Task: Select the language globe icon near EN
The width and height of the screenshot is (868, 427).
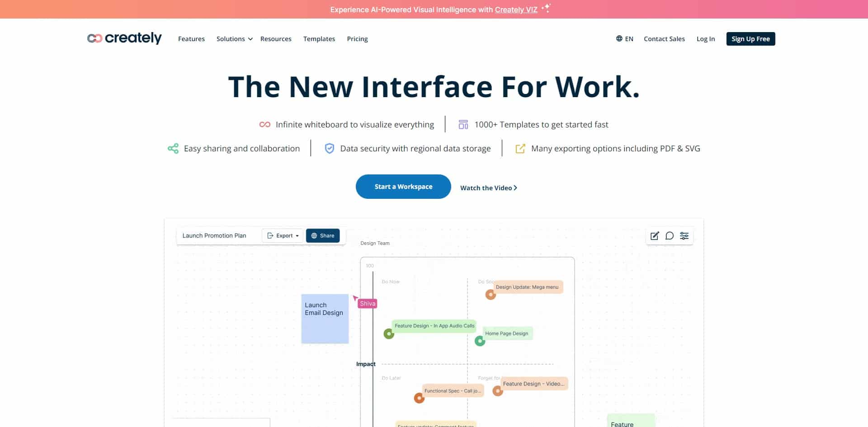Action: pos(619,38)
